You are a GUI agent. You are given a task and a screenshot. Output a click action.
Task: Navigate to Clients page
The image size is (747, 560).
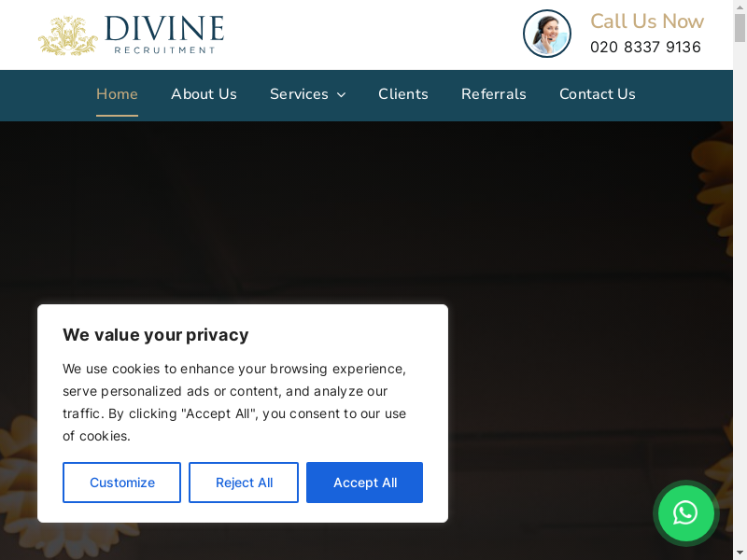click(x=403, y=94)
